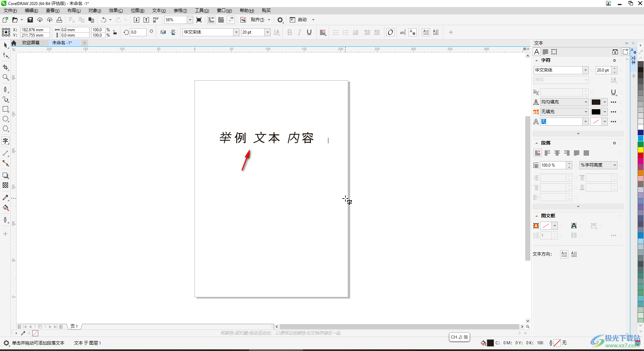
Task: Click the Undo arrow icon
Action: point(103,20)
